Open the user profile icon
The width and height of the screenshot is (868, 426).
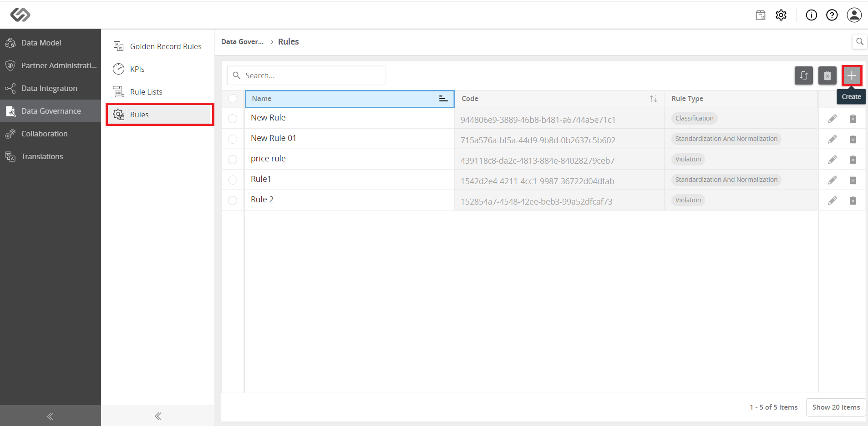(854, 15)
